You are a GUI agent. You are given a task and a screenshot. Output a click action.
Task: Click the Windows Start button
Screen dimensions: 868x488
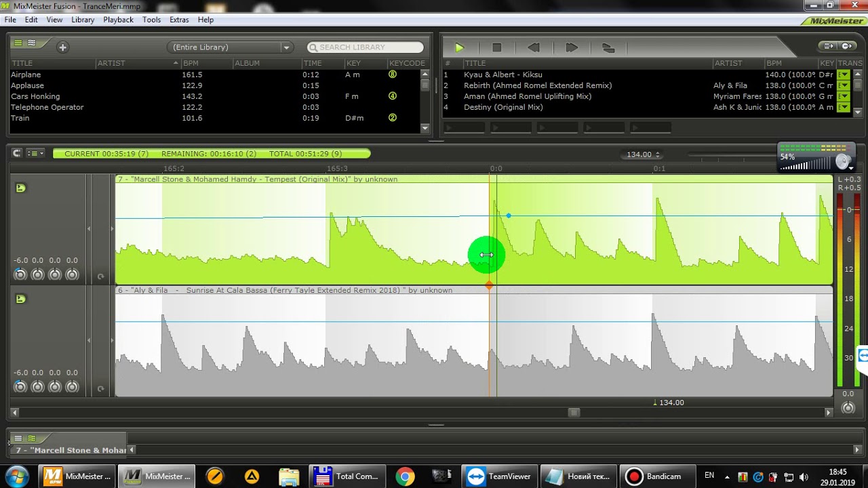(16, 476)
